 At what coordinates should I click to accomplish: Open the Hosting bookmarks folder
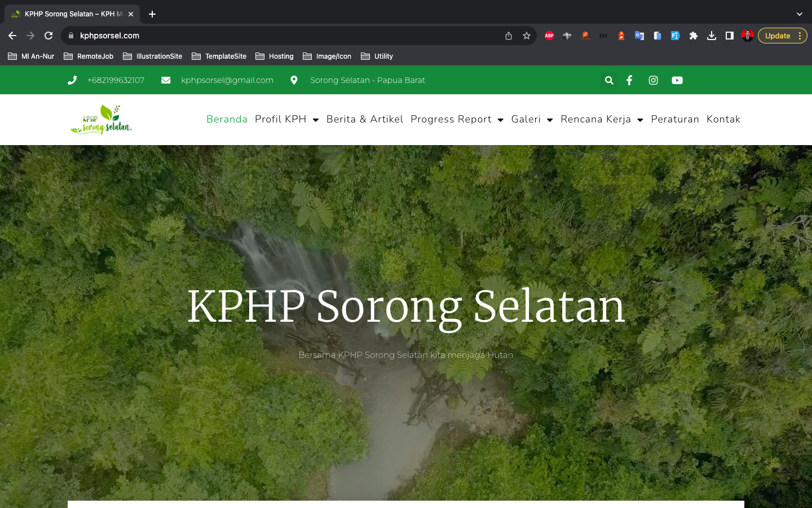275,56
